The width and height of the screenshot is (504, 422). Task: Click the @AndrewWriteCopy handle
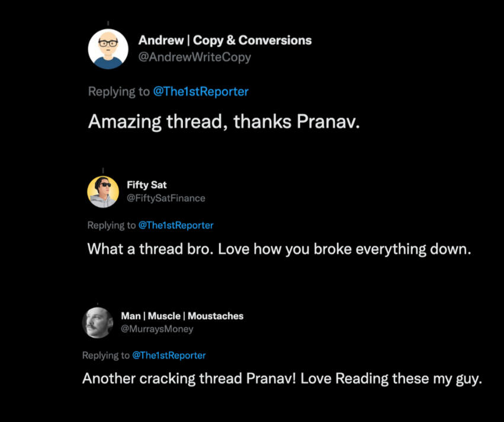(x=194, y=57)
